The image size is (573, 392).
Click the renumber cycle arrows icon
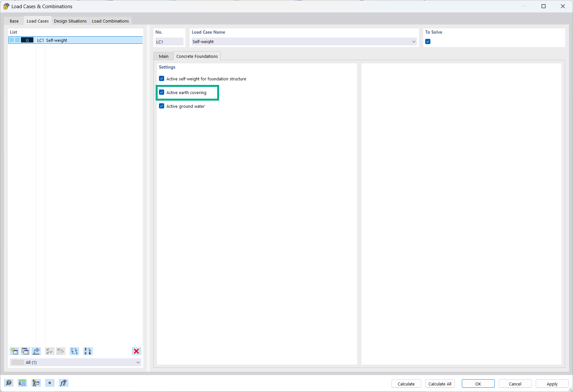click(x=74, y=351)
